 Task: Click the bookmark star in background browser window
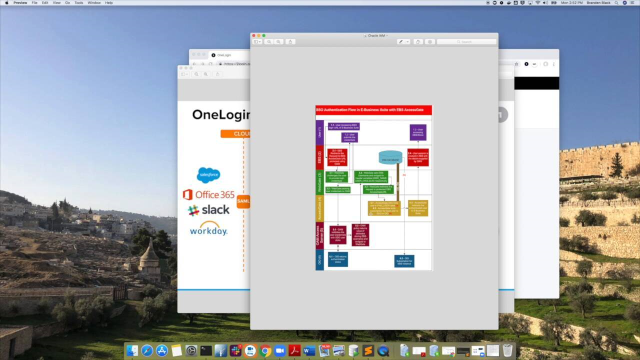pos(516,64)
